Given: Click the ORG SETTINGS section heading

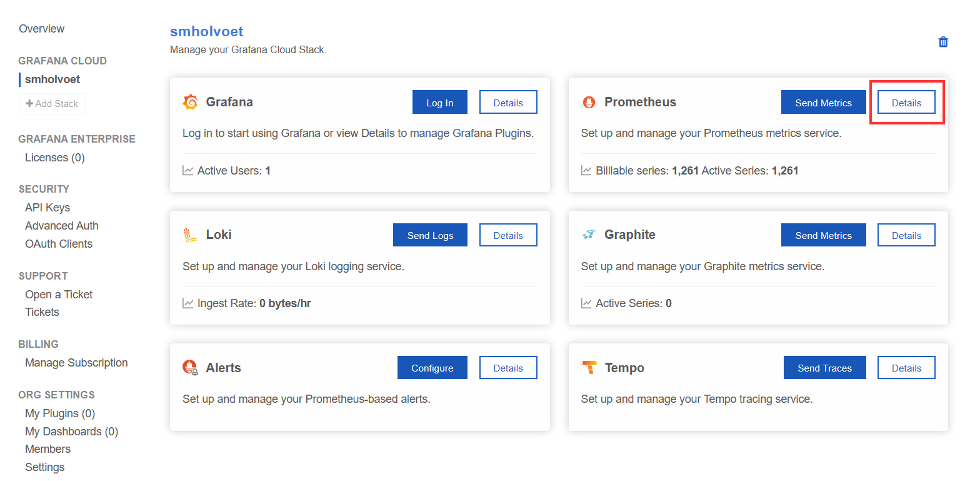Looking at the screenshot, I should pos(57,395).
